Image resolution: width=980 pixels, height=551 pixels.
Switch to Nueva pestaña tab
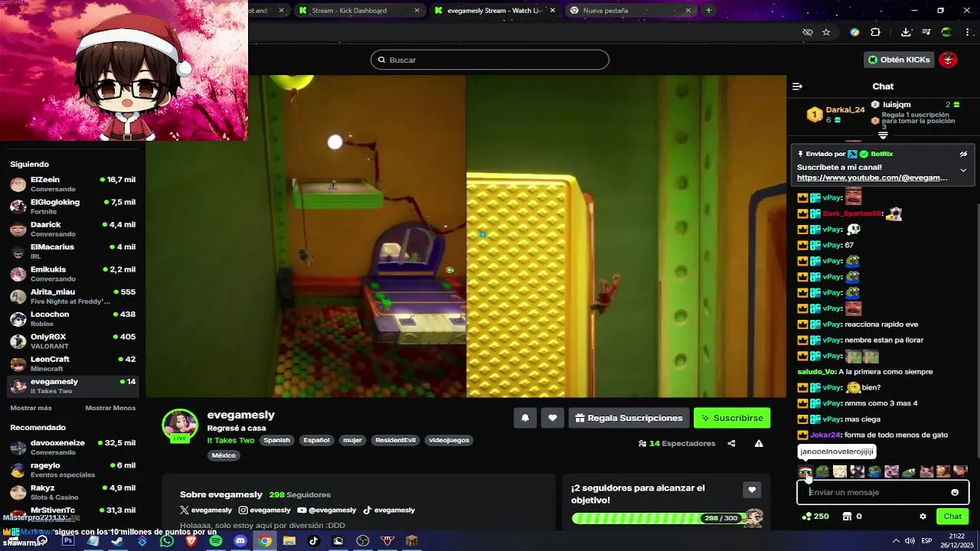tap(630, 11)
